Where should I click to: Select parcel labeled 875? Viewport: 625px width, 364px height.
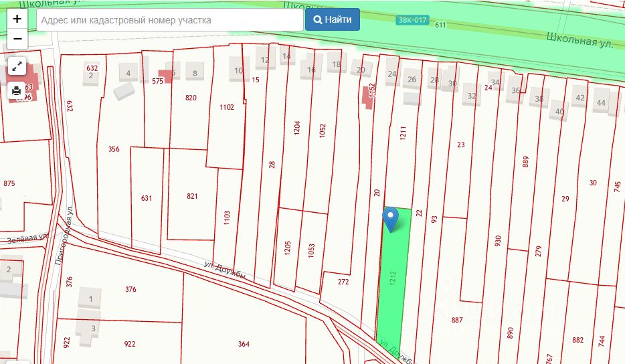(x=9, y=183)
